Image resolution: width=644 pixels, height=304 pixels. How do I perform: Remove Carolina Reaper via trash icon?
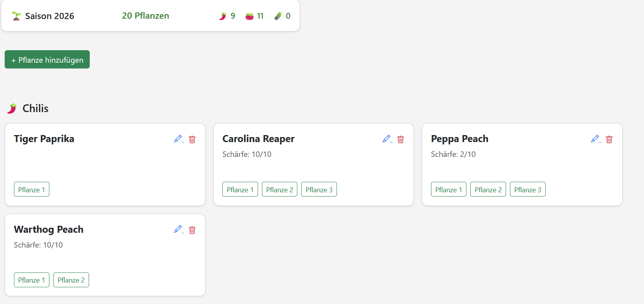[x=401, y=139]
